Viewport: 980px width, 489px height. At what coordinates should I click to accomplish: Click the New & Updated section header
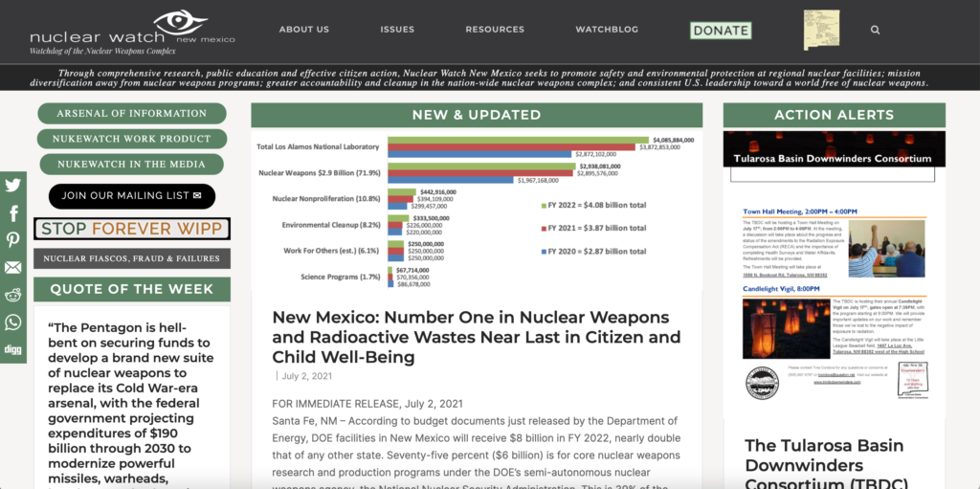(477, 115)
